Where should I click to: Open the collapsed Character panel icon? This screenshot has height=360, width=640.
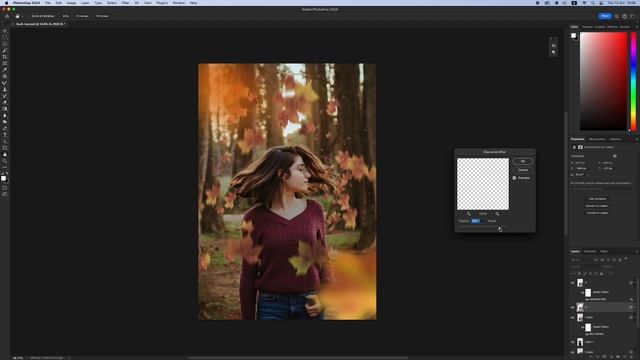point(553,46)
